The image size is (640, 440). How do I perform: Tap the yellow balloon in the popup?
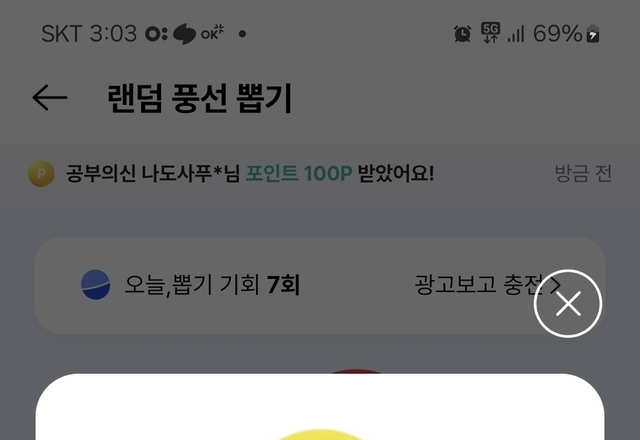[320, 434]
